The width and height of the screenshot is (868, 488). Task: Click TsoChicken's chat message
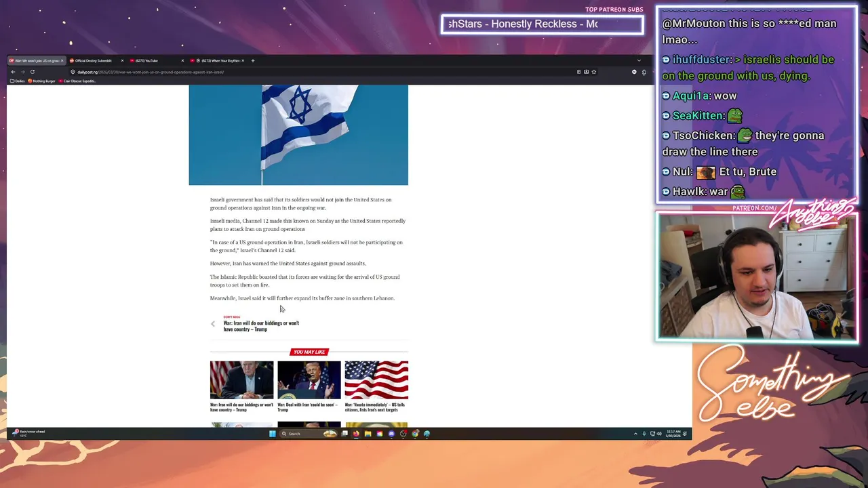point(743,144)
